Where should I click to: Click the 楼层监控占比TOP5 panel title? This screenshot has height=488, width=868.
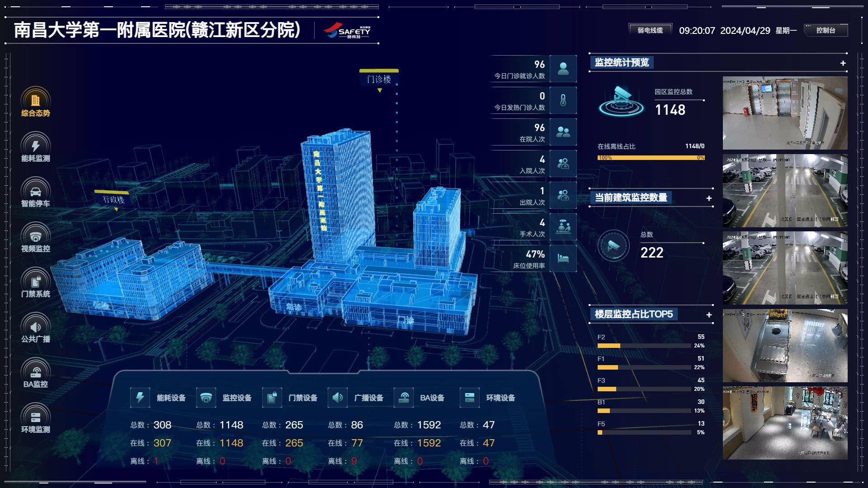click(x=634, y=314)
